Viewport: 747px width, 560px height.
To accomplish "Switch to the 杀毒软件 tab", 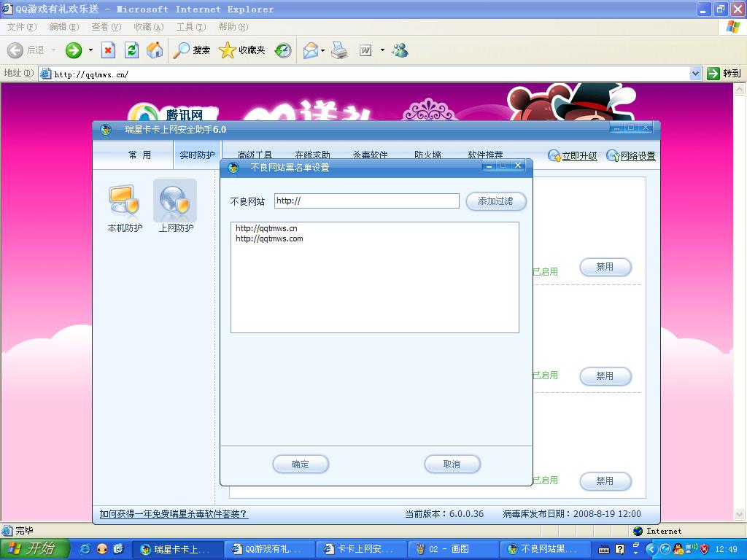I will (x=370, y=155).
